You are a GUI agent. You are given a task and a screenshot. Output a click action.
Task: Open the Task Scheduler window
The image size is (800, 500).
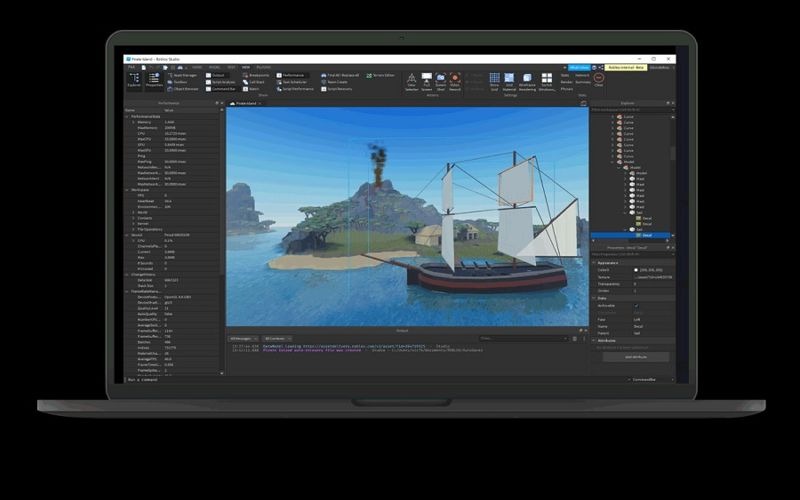point(292,82)
